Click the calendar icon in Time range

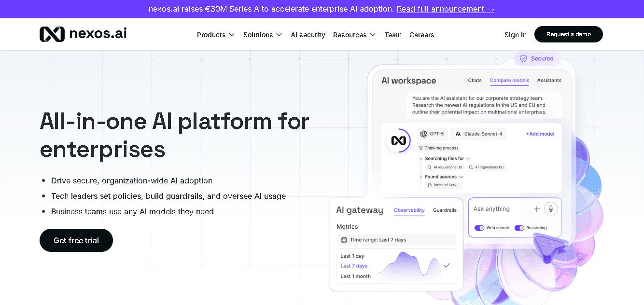tap(343, 240)
